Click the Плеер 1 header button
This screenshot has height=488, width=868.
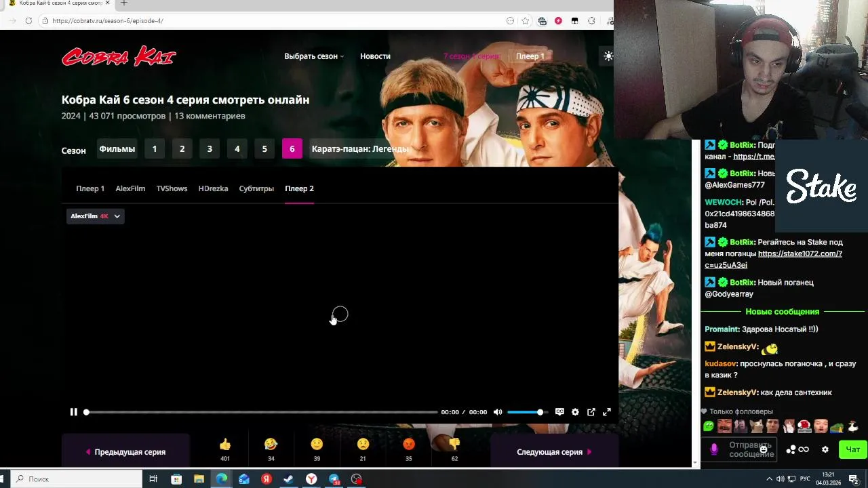click(x=530, y=56)
